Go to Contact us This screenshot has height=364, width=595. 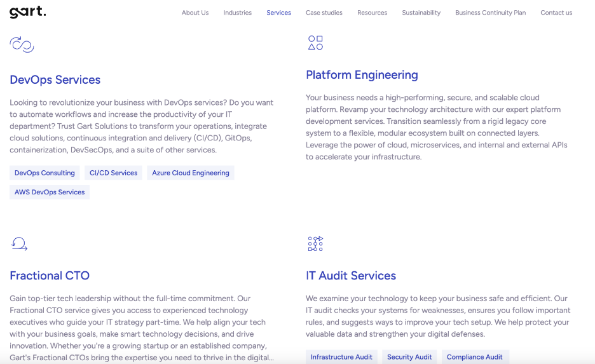click(556, 13)
